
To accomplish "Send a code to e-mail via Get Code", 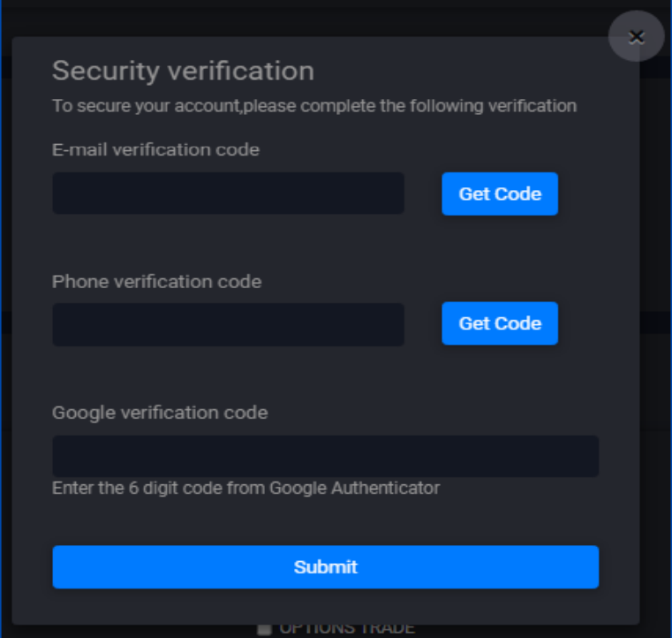I will (x=500, y=194).
